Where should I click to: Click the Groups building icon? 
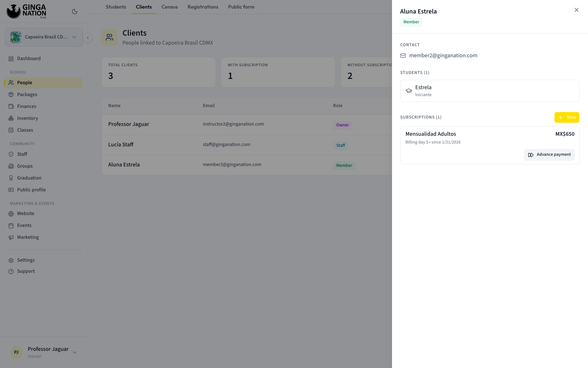pyautogui.click(x=11, y=166)
